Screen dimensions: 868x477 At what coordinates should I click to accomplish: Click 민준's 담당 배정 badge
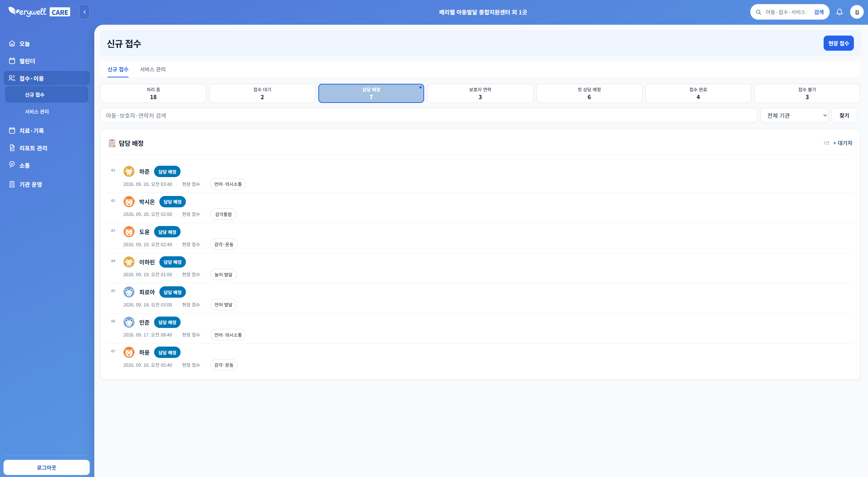click(x=167, y=322)
